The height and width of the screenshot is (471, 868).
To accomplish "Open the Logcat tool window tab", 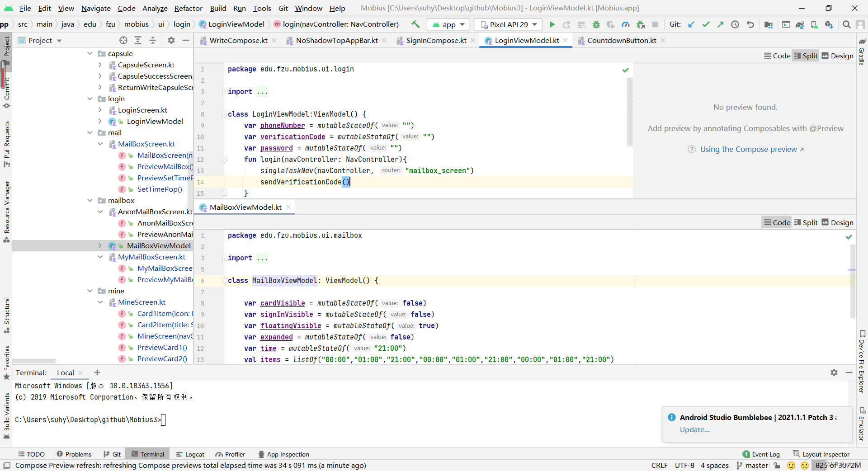I will 190,454.
